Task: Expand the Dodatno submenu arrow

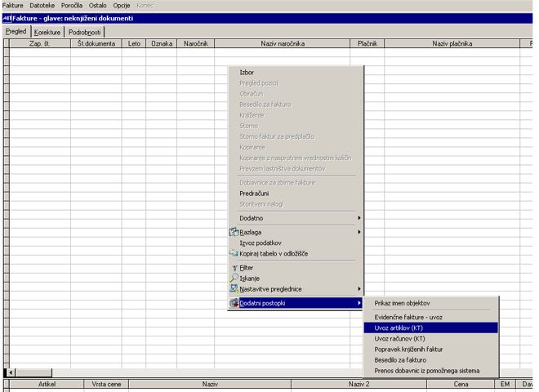Action: tap(359, 218)
